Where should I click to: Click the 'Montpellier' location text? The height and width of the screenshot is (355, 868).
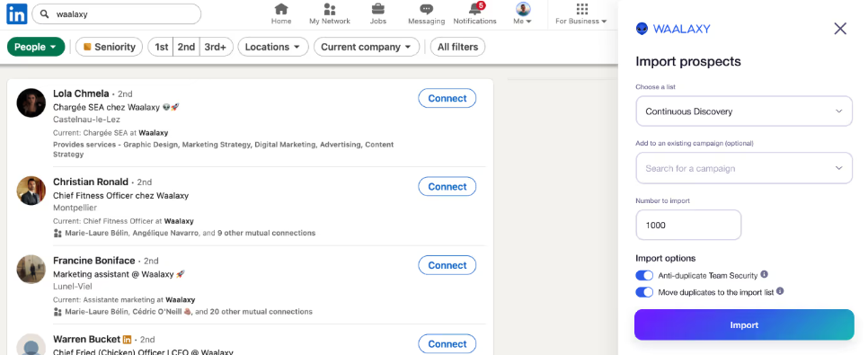click(75, 208)
